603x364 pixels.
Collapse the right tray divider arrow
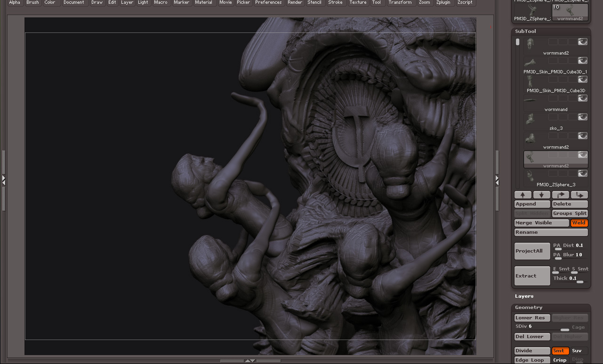point(497,180)
